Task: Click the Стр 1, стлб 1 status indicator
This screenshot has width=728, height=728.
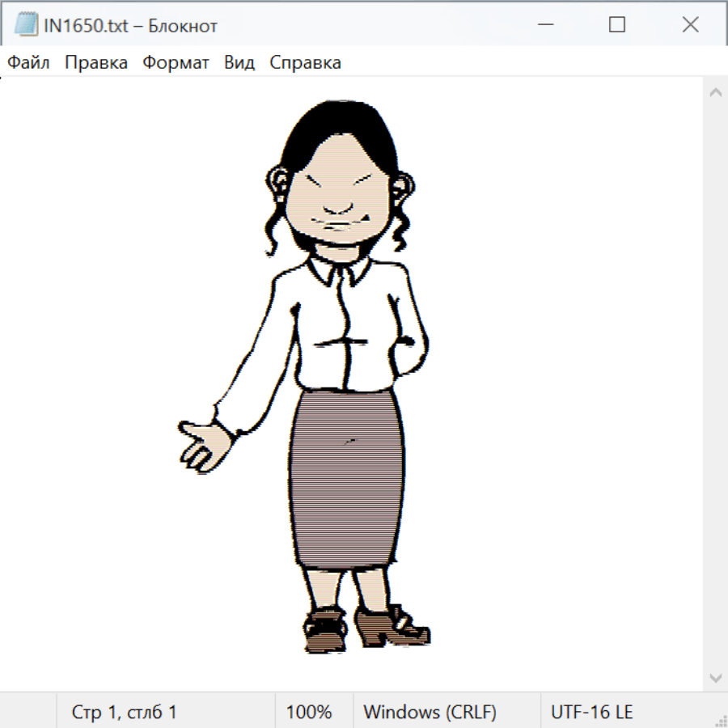Action: tap(125, 712)
